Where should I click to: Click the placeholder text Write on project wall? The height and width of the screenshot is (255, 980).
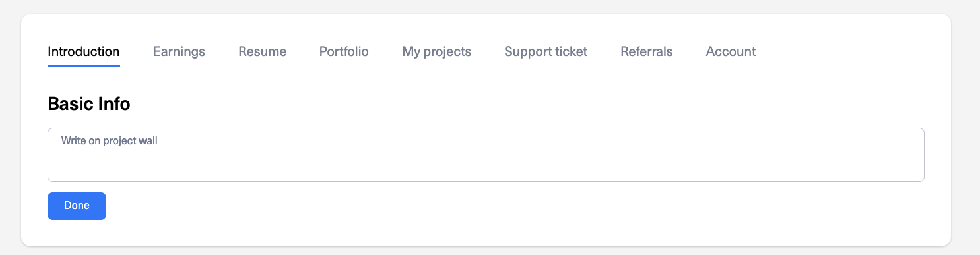tap(109, 140)
